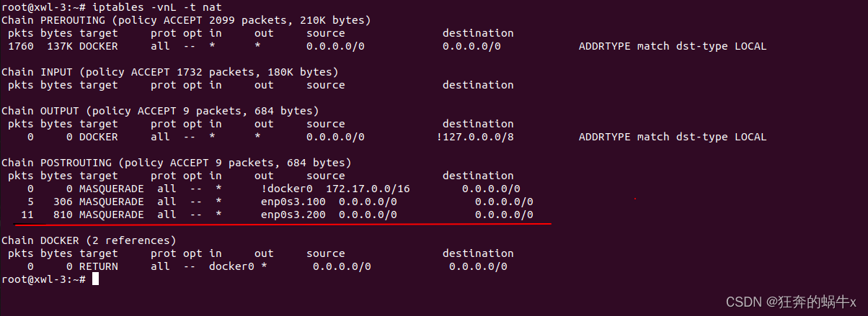Select the 'Chain PREROUTING' header line

[187, 19]
